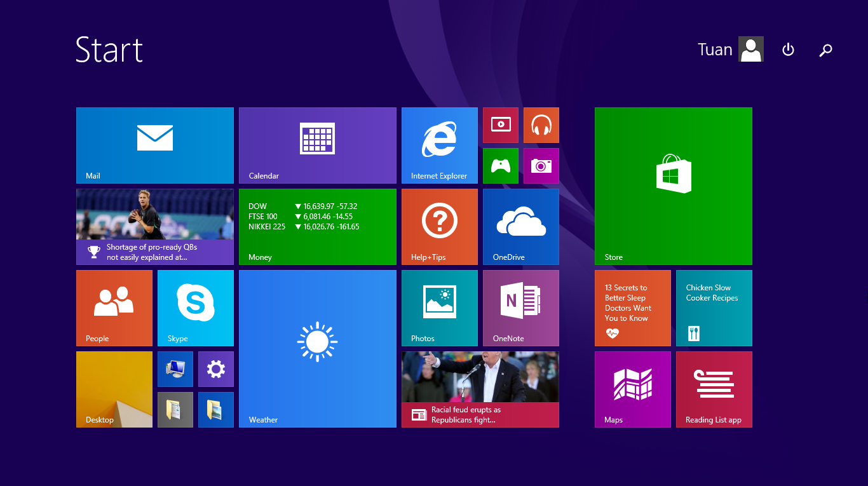868x486 pixels.
Task: Click the Health heart icon
Action: tap(612, 333)
